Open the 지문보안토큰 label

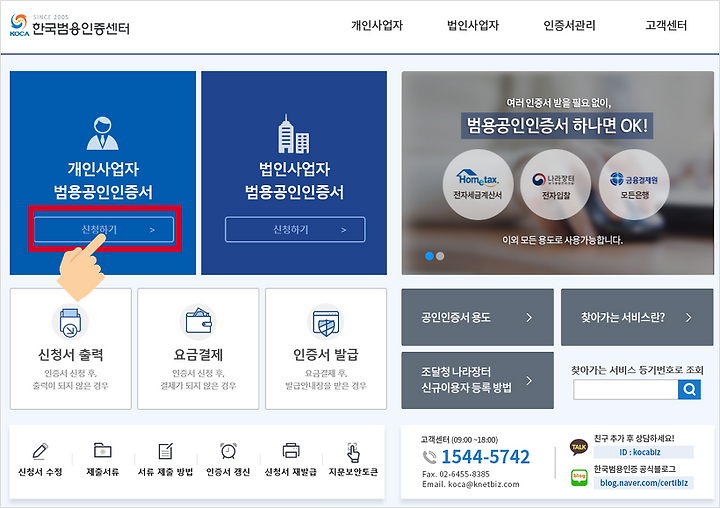point(353,472)
